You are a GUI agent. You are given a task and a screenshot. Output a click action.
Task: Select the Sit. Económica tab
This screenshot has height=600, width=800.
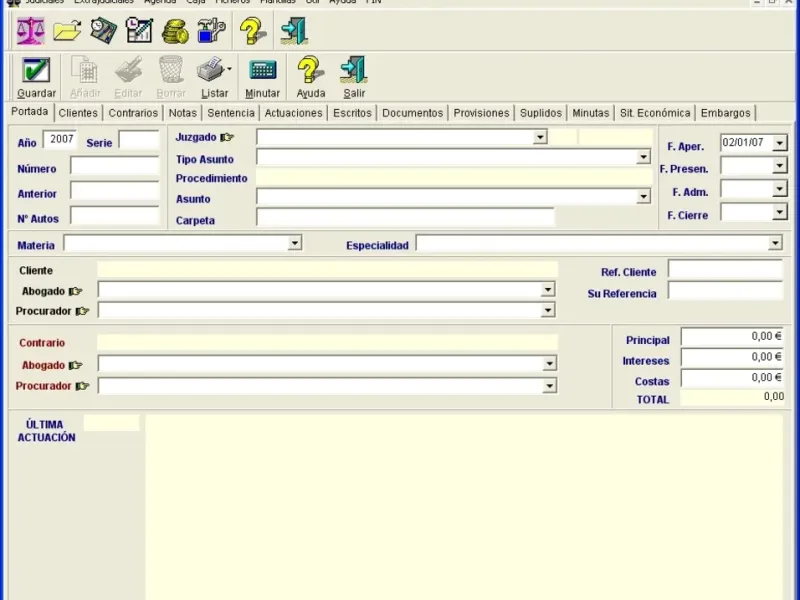tap(654, 113)
